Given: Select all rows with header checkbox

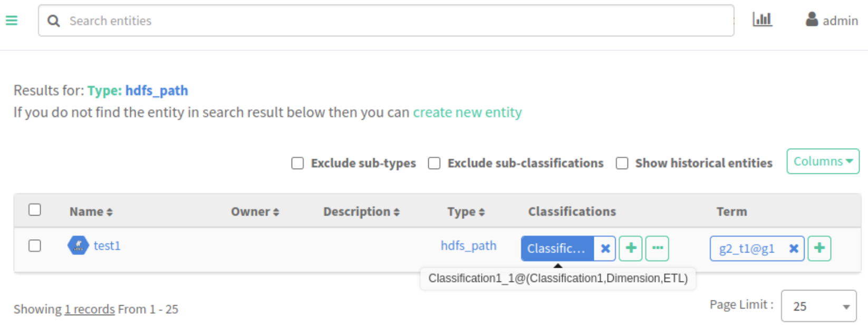Looking at the screenshot, I should pyautogui.click(x=35, y=210).
